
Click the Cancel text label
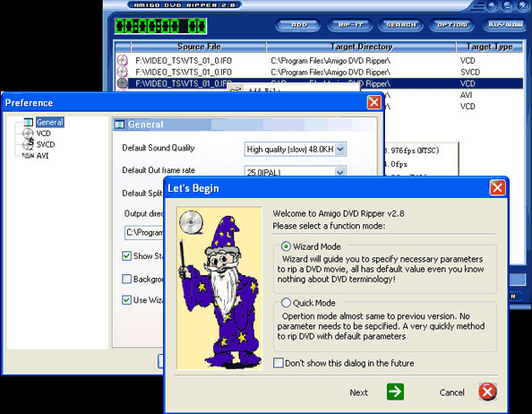tap(451, 392)
